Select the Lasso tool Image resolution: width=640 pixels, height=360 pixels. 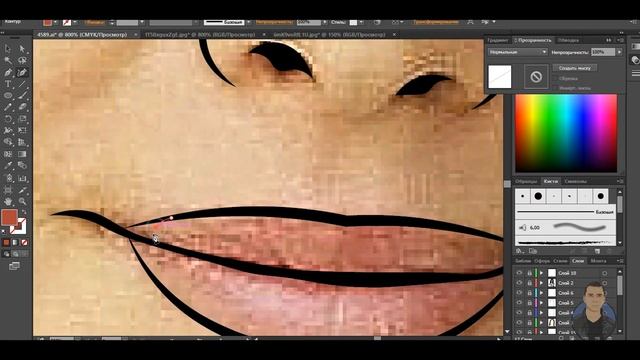(22, 60)
